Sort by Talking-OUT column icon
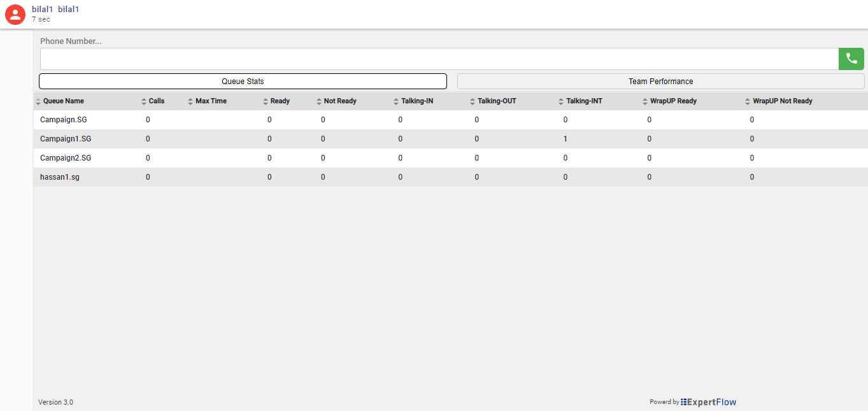 click(473, 101)
